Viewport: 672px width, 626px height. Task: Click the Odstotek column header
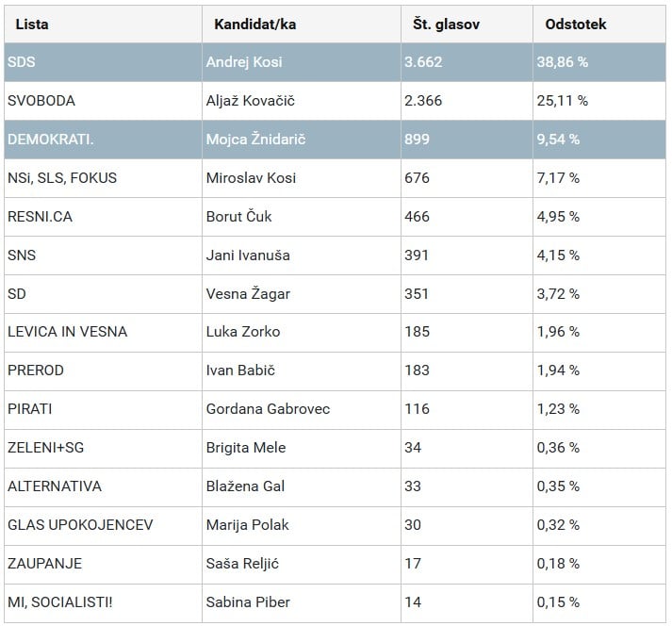[575, 24]
